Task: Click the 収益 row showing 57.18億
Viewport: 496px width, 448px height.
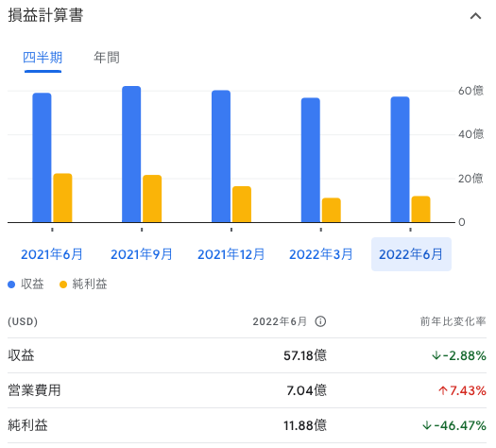Action: 247,355
